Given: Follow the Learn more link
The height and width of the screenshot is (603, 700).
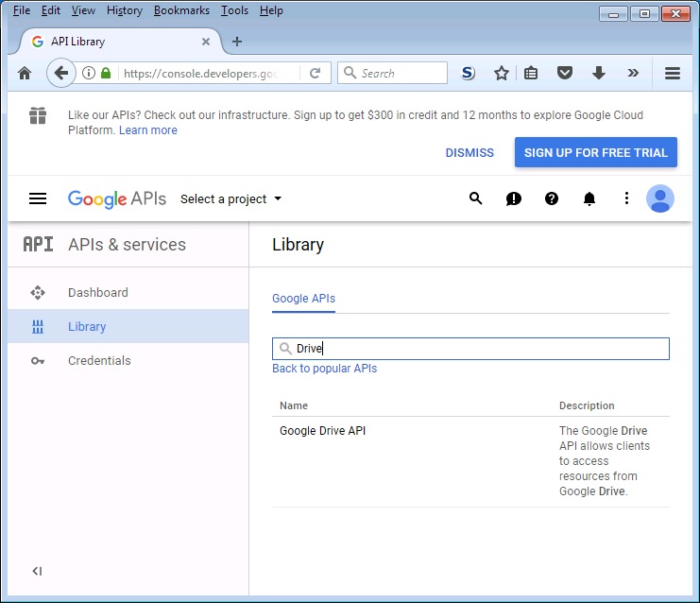Looking at the screenshot, I should (148, 130).
